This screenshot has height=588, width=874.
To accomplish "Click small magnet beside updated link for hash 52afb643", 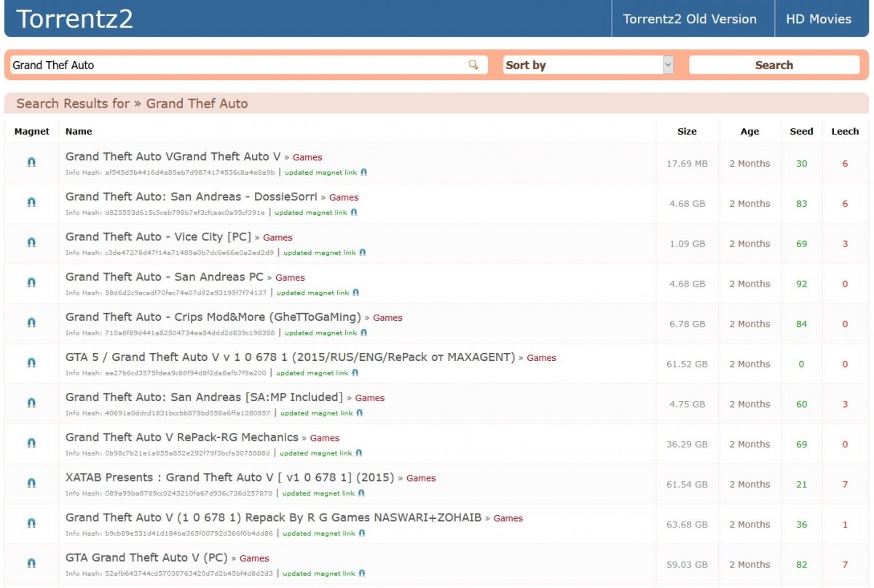I will (x=362, y=573).
